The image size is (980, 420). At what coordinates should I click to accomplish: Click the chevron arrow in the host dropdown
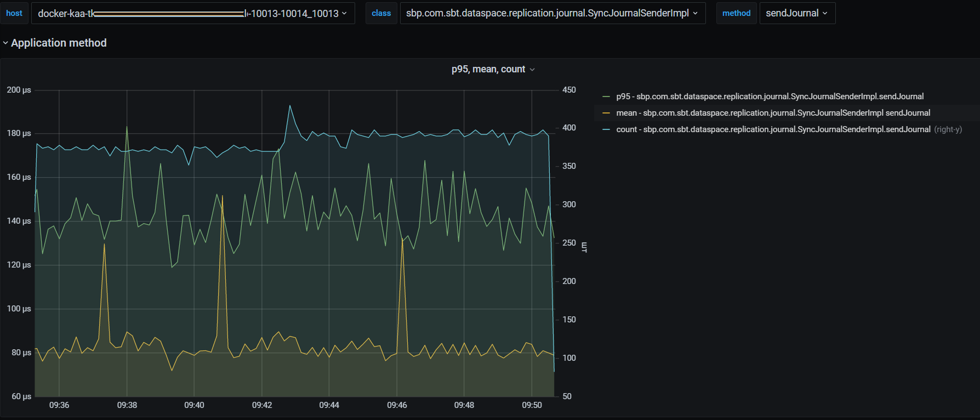pos(344,13)
